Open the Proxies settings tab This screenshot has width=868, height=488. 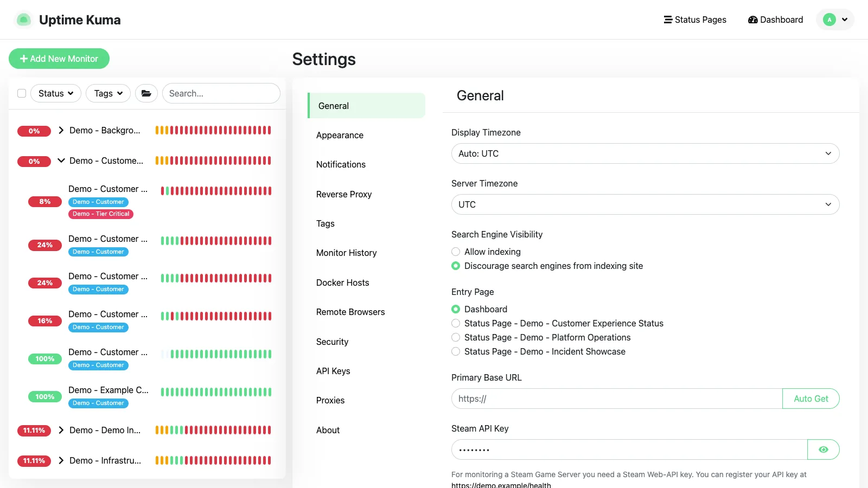pyautogui.click(x=366, y=400)
